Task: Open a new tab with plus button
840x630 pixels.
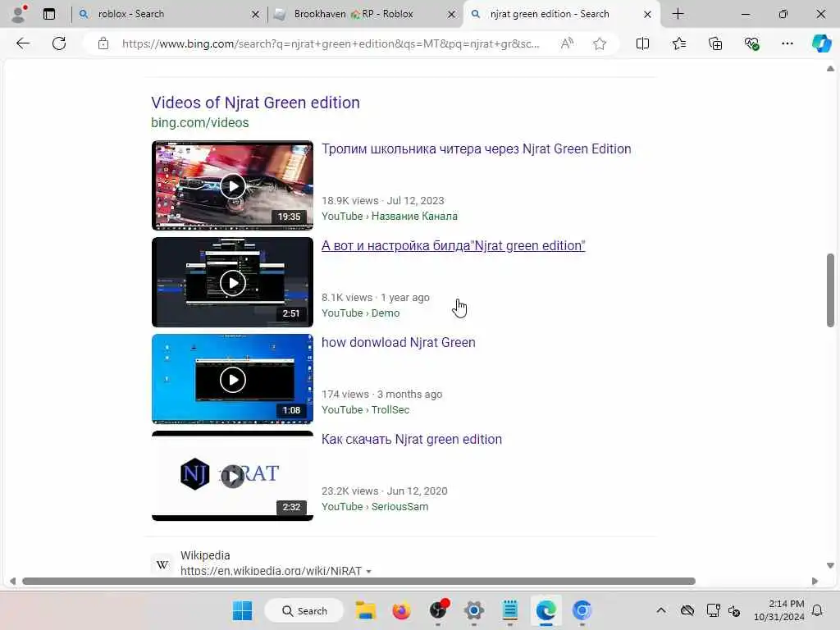Action: point(678,14)
